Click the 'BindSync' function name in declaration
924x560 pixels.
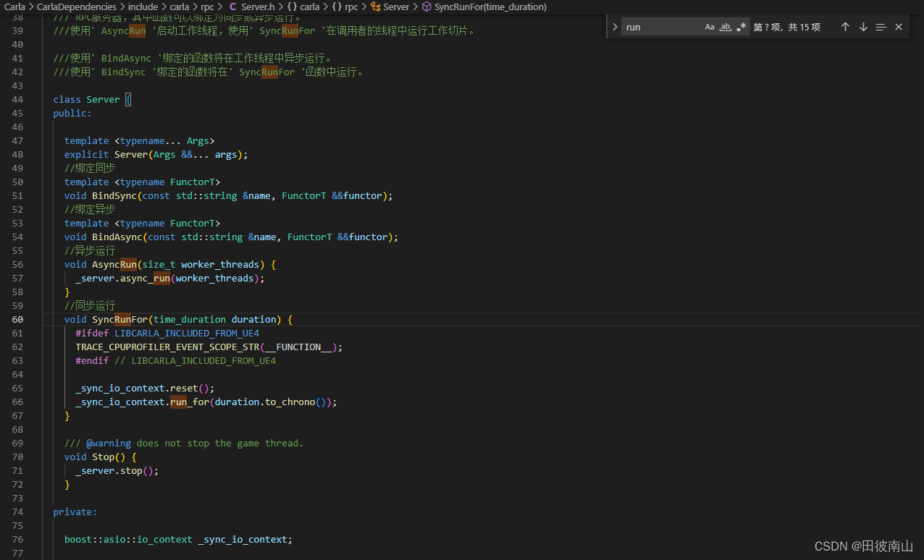tap(114, 195)
